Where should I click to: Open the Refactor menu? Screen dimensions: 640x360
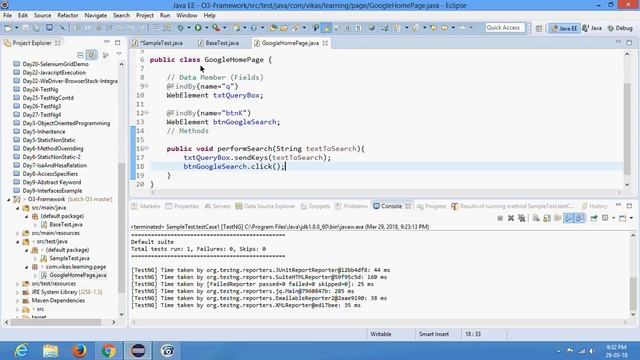coord(68,16)
